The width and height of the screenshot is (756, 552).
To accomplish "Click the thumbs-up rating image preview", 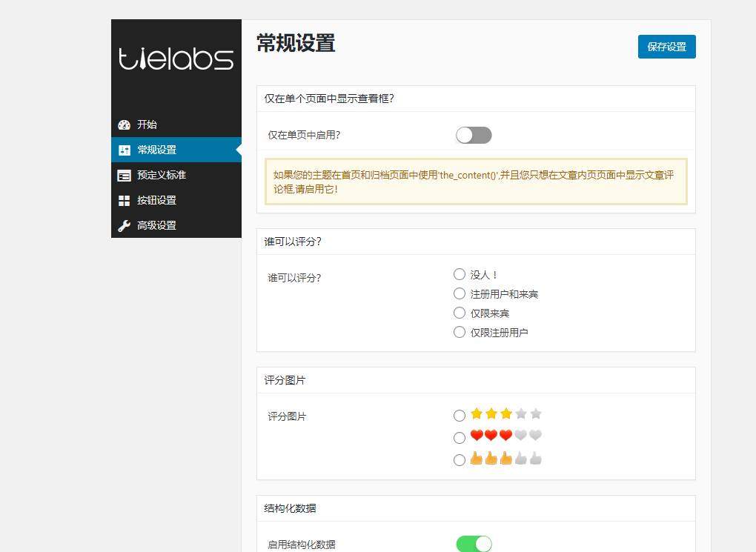I will tap(505, 458).
